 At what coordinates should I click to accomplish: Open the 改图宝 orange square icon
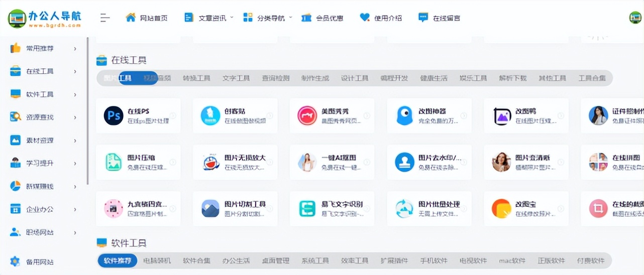[501, 208]
